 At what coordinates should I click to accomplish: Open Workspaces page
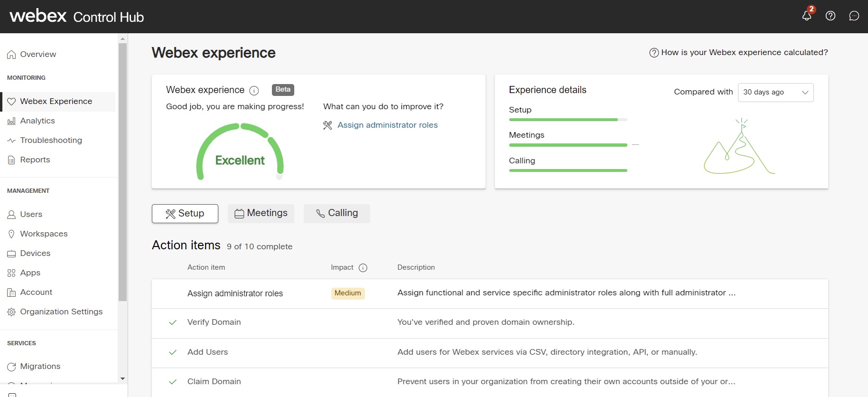point(44,234)
